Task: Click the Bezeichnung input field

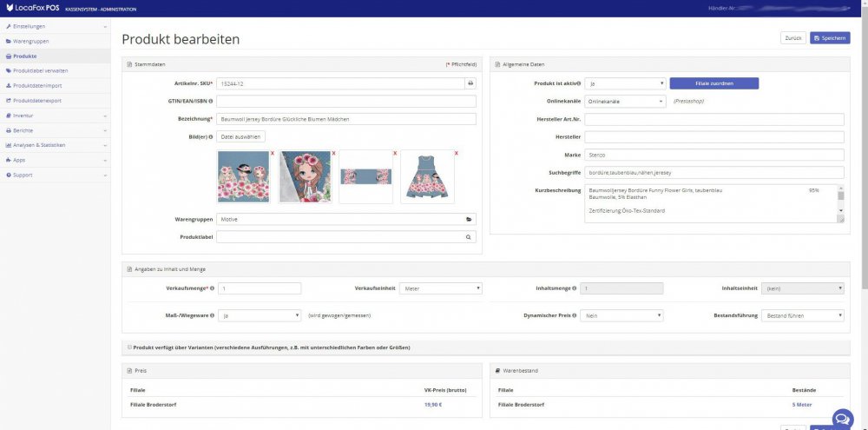Action: pos(346,119)
